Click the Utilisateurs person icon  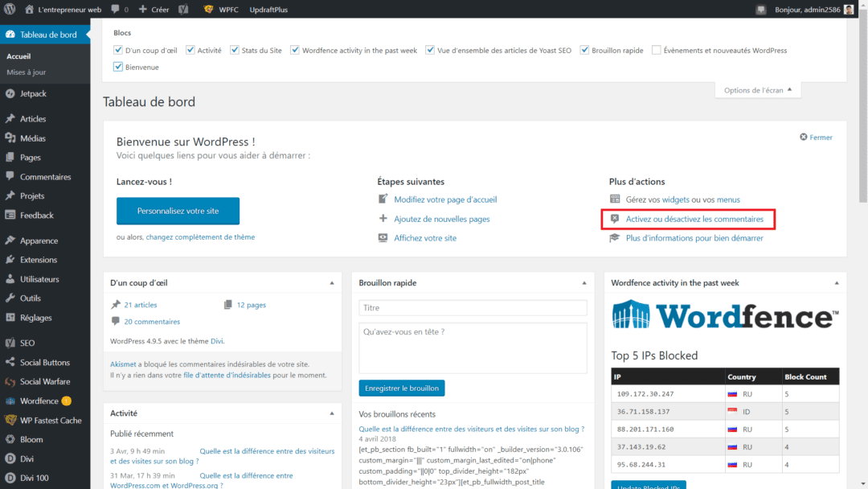[10, 278]
